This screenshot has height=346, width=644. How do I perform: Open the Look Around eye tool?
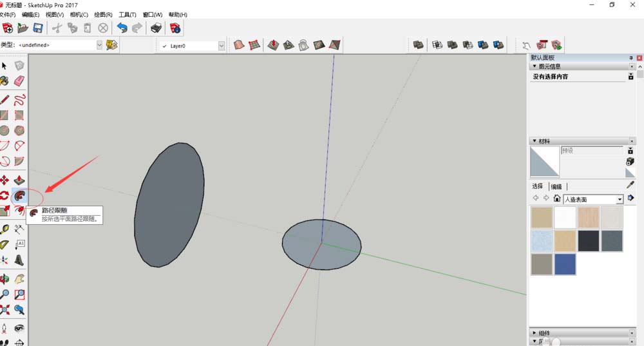pyautogui.click(x=19, y=328)
